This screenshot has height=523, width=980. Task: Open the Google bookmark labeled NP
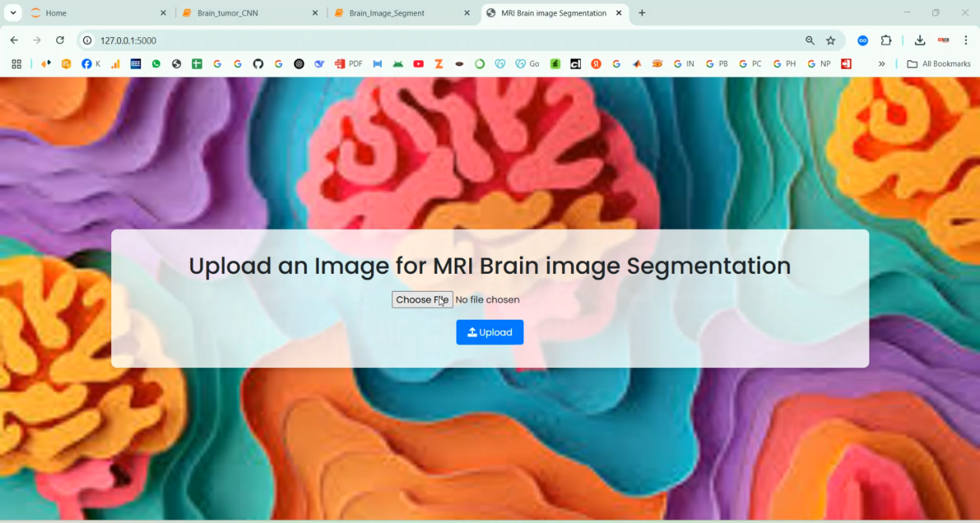click(x=819, y=64)
